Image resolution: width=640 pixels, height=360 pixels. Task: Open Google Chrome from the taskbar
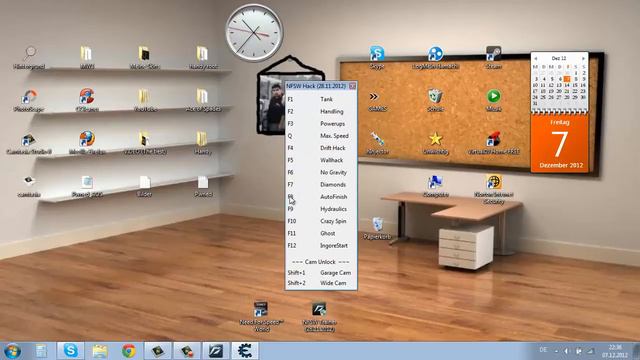click(129, 351)
